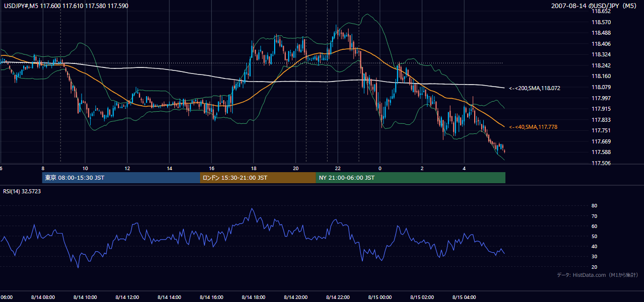This screenshot has height=302, width=644.
Task: Click the bottom time label 8/14 18:00
Action: pyautogui.click(x=253, y=297)
